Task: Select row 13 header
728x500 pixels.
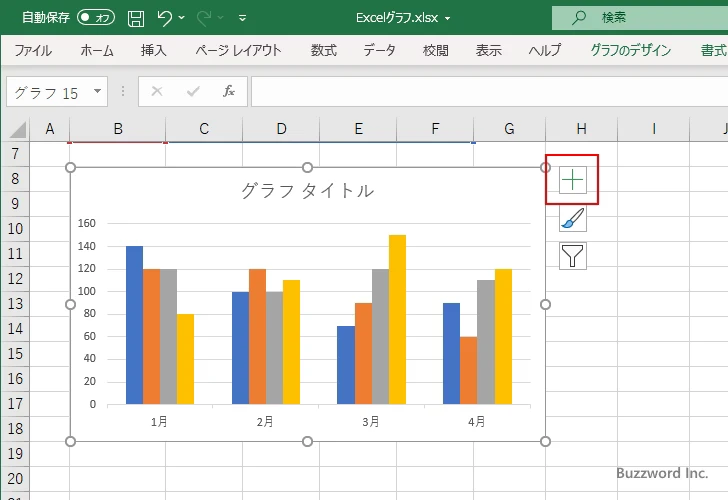Action: click(15, 304)
